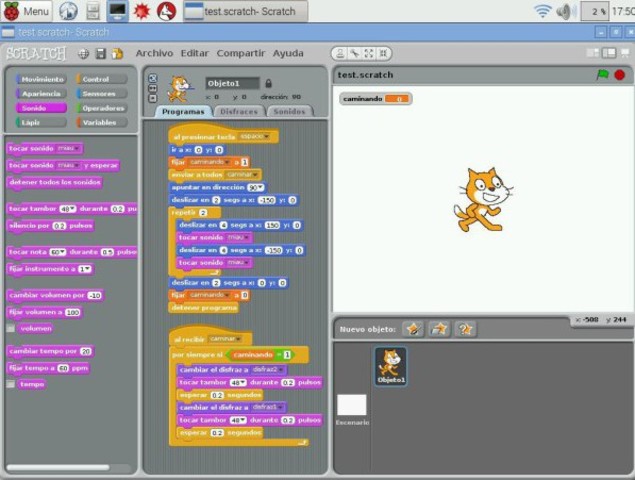Choose new sprite from file button
The height and width of the screenshot is (480, 635).
[x=439, y=329]
